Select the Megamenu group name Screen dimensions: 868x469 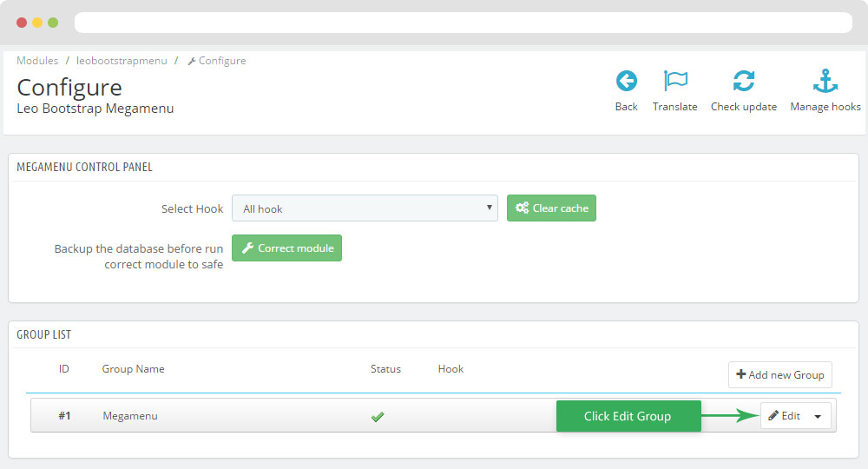[x=129, y=416]
